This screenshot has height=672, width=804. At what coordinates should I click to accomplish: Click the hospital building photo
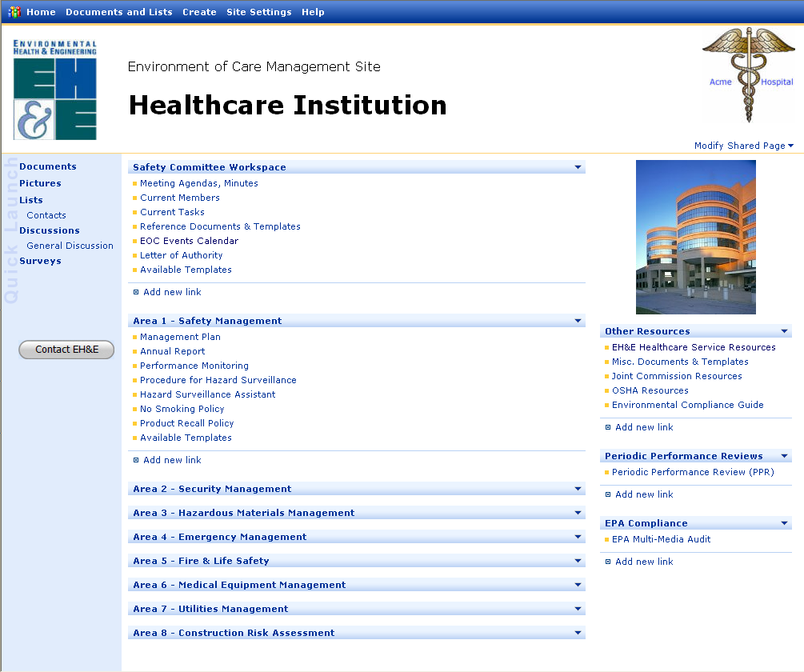click(696, 237)
